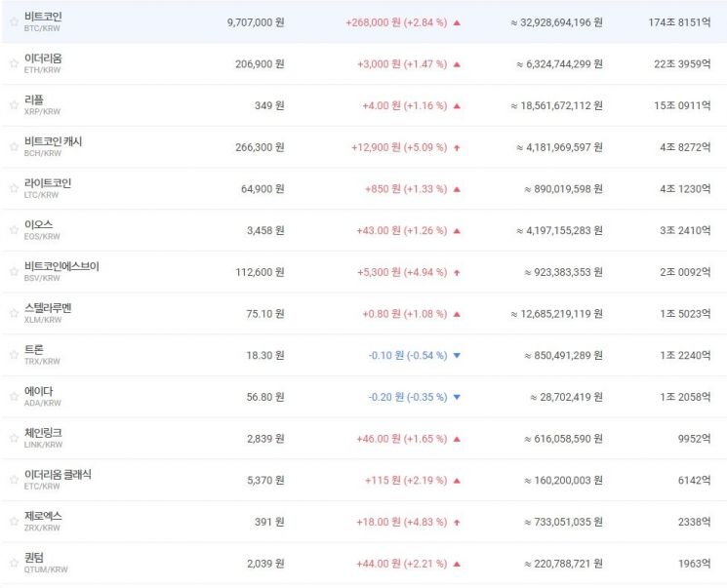Click the change value +18.00 원 (+4.83 %)
Viewport: 727px width, 588px height.
coord(402,523)
